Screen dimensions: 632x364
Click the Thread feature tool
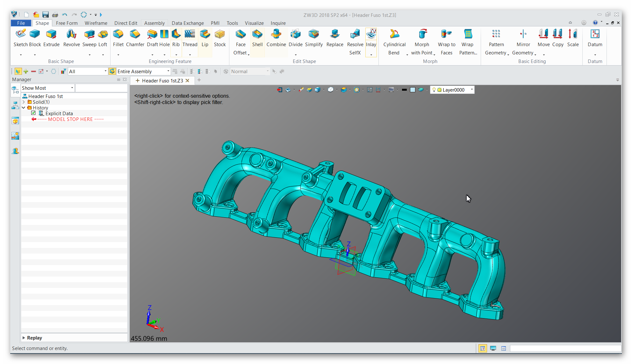190,38
